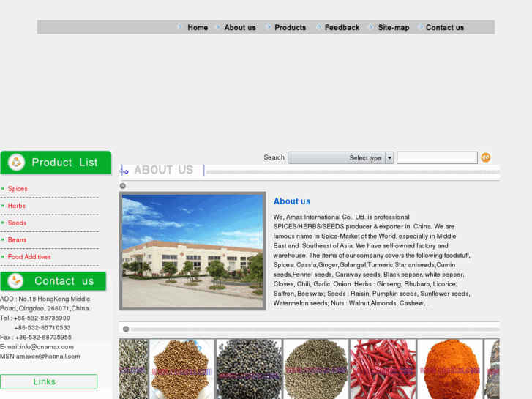Open the Herbs category link
The height and width of the screenshot is (399, 532).
pyautogui.click(x=17, y=206)
